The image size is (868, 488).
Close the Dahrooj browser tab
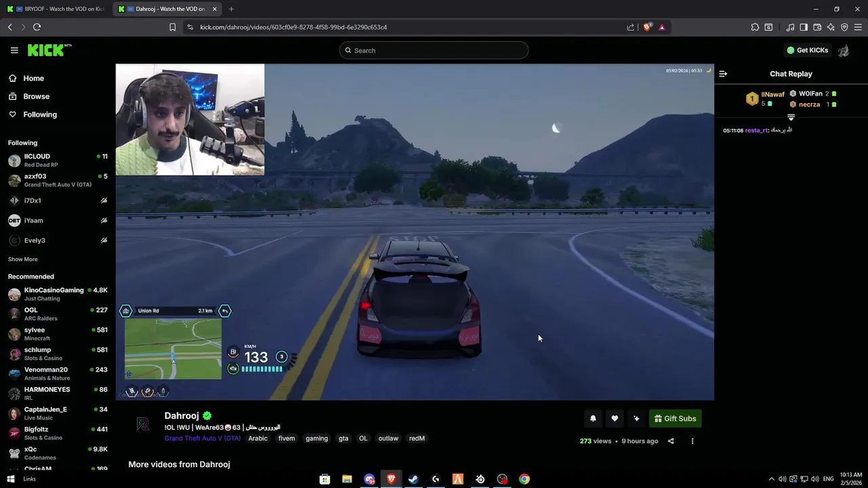point(215,9)
